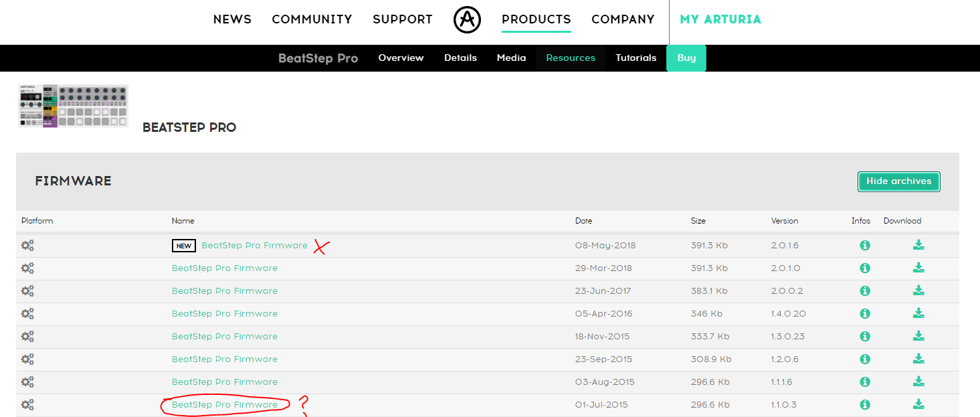Image resolution: width=980 pixels, height=417 pixels.
Task: Open My Arturia account link
Action: [720, 19]
